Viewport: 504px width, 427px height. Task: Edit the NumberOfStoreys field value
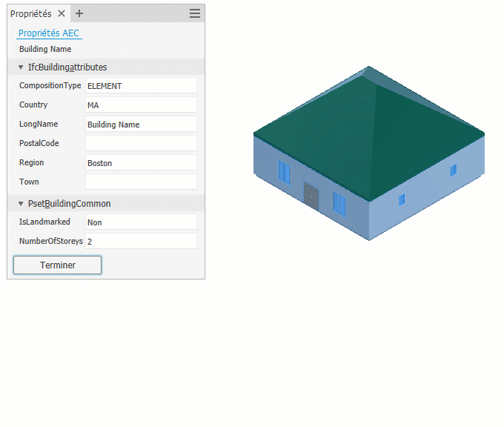click(x=141, y=241)
